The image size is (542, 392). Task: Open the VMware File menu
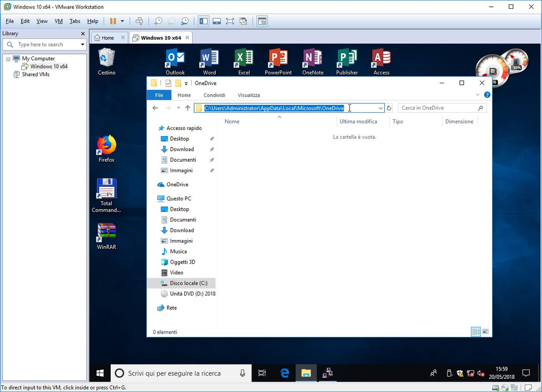click(x=10, y=21)
